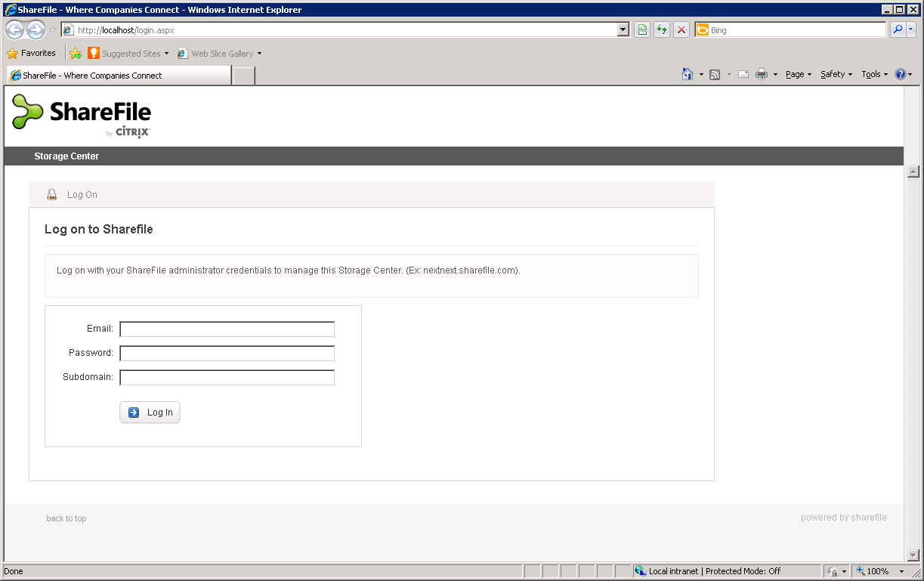
Task: Click the status bar security lock icon
Action: (x=832, y=571)
